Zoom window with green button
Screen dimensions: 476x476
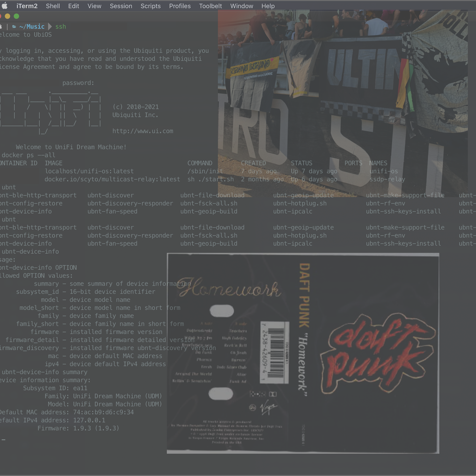tap(16, 16)
